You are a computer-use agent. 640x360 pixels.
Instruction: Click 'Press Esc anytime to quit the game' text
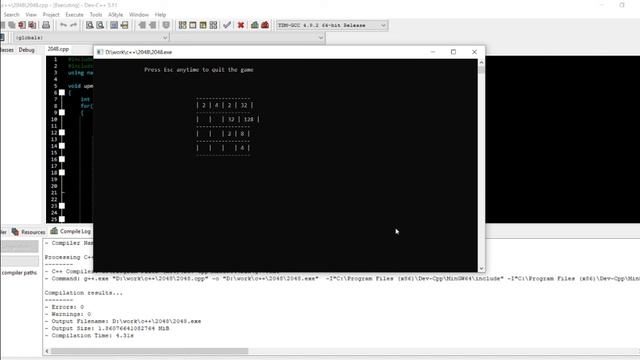point(199,70)
